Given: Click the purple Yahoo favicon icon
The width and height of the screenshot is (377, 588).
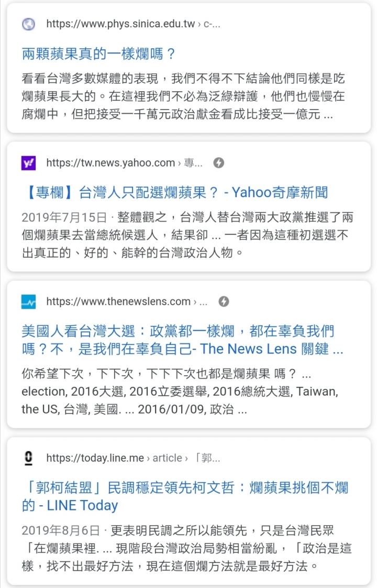Looking at the screenshot, I should pos(28,163).
